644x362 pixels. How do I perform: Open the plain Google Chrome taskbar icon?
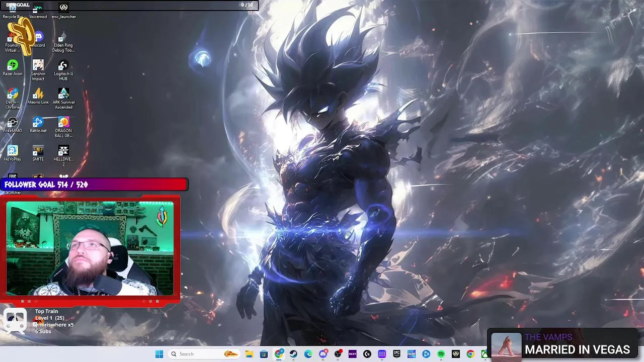470,354
